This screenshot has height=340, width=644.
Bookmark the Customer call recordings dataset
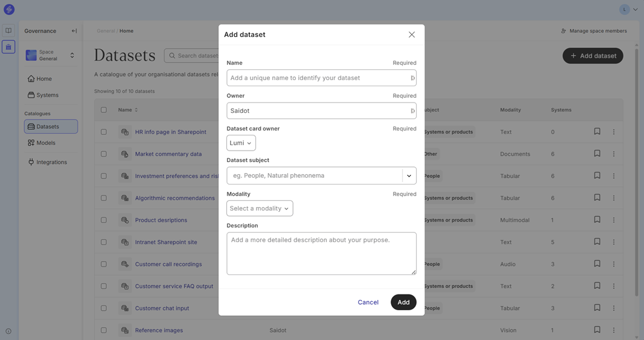pos(597,264)
